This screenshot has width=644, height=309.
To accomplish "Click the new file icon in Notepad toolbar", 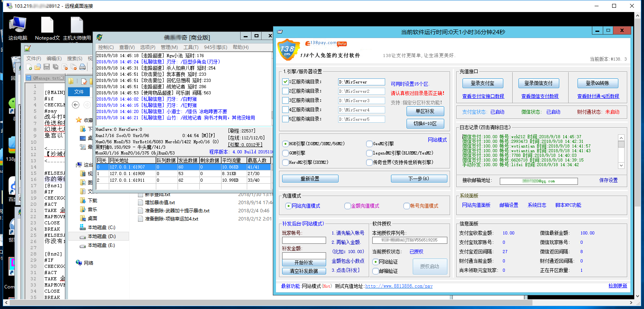I will (30, 67).
